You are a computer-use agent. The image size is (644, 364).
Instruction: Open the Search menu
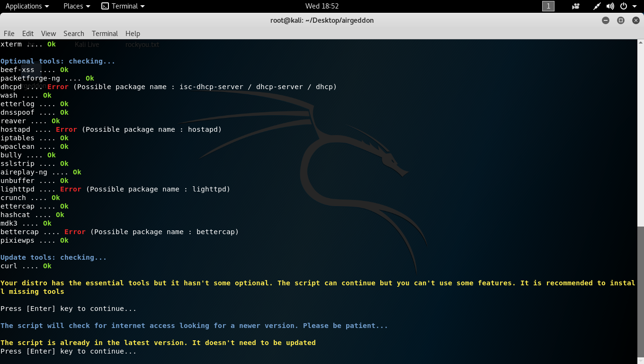(x=74, y=33)
